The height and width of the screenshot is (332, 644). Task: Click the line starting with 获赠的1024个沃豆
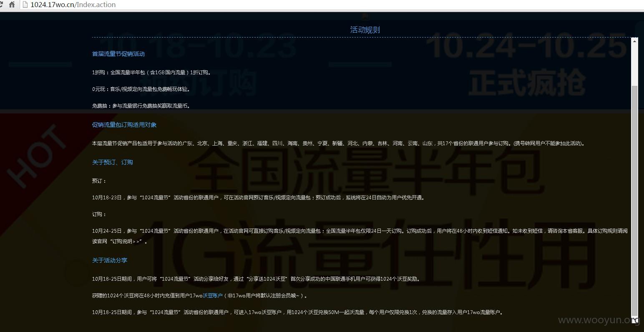(200, 296)
